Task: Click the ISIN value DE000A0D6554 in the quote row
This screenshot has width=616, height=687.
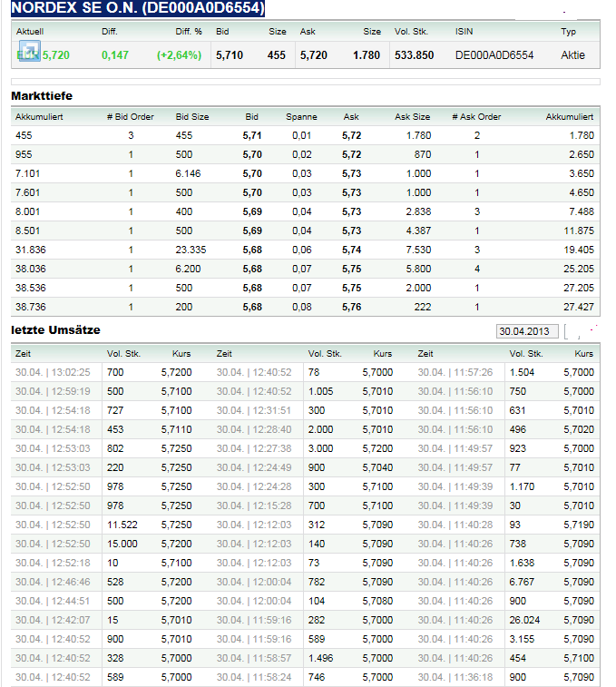Action: point(494,55)
